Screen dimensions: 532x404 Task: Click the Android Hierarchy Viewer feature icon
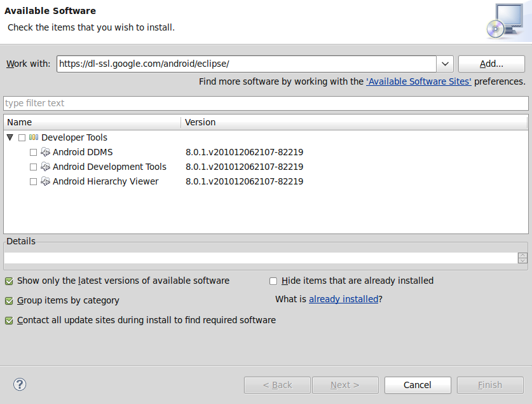[46, 181]
